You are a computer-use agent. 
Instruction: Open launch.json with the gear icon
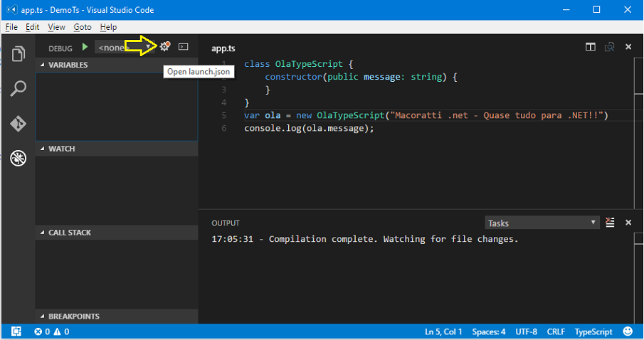pyautogui.click(x=165, y=46)
